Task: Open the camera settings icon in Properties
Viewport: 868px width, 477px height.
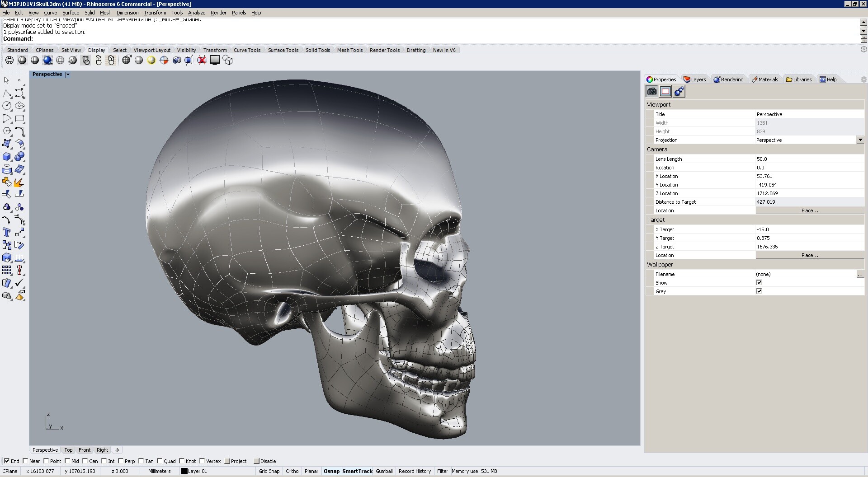Action: [651, 91]
